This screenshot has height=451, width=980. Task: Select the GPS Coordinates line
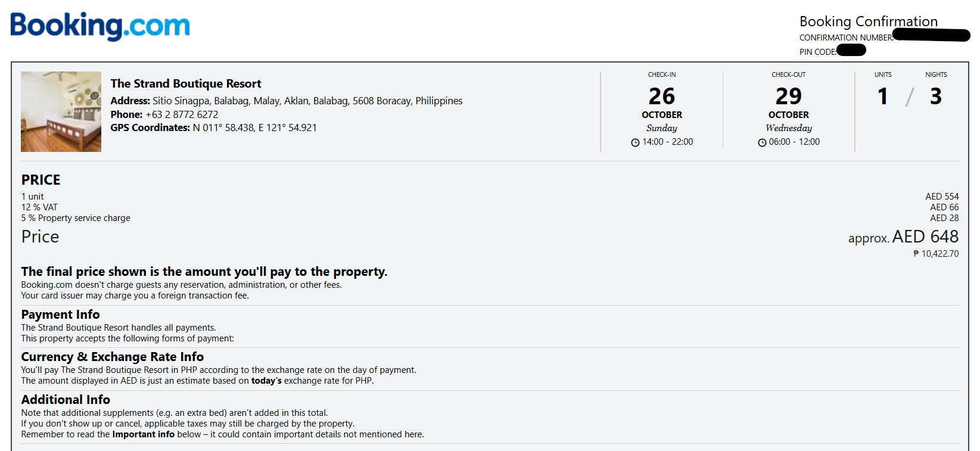(x=214, y=127)
